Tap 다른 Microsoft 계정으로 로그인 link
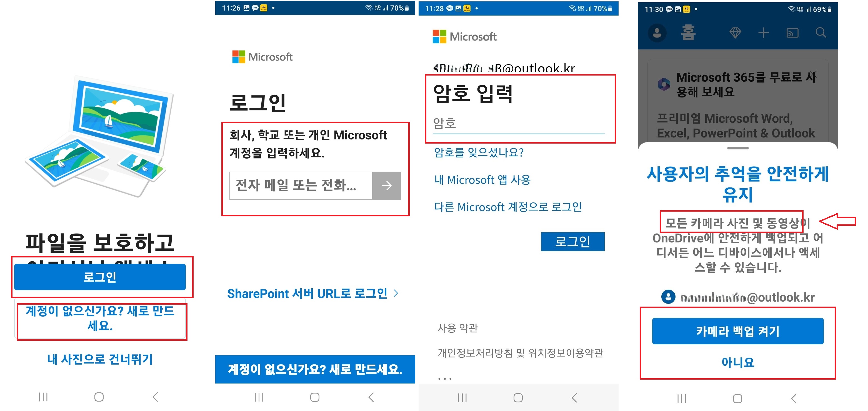The width and height of the screenshot is (868, 411). point(508,207)
